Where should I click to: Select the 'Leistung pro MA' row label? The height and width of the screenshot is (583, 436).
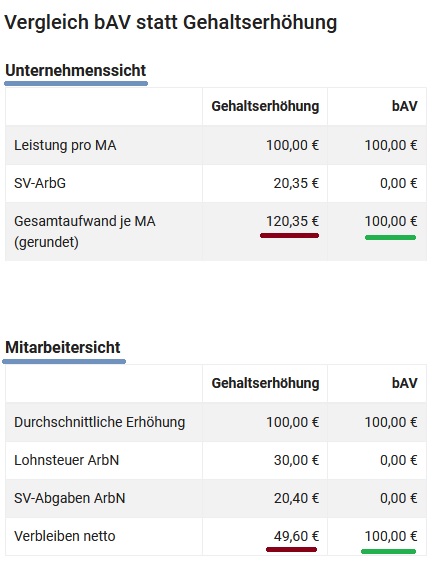(65, 145)
